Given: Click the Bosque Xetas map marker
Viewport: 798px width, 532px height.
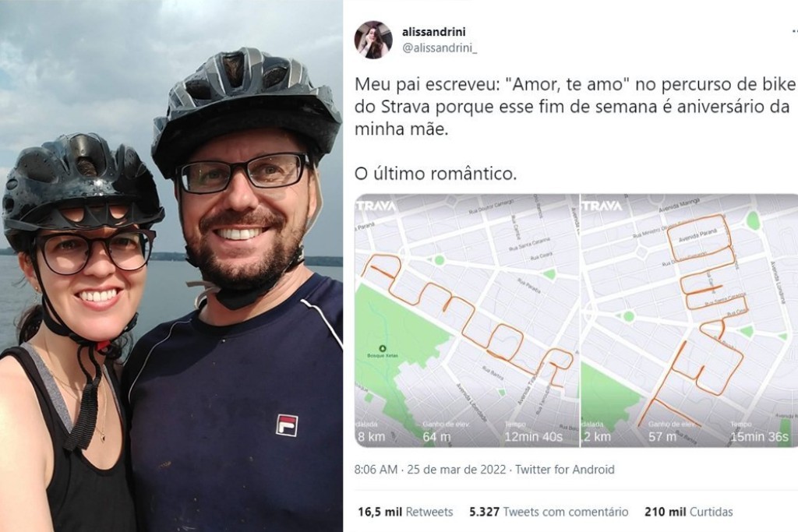Looking at the screenshot, I should (383, 349).
